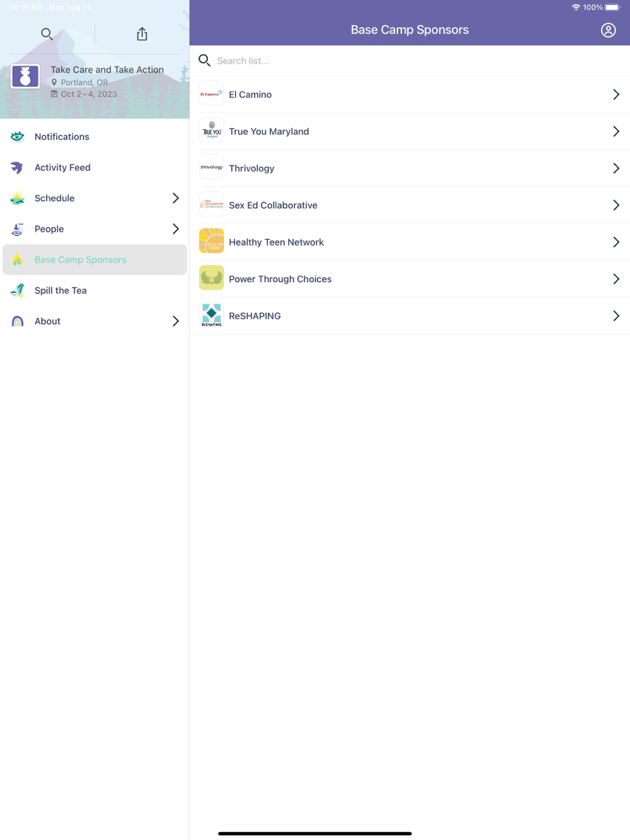Open the Healthy Teen Network entry
Screen dimensions: 630x840
point(409,242)
